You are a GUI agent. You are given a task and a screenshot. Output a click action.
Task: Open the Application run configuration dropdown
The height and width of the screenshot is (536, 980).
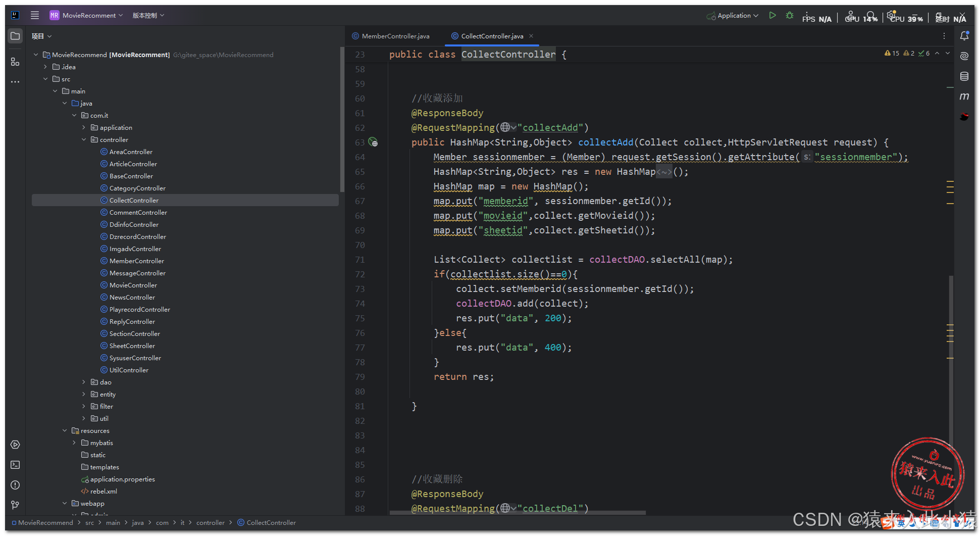pyautogui.click(x=733, y=15)
